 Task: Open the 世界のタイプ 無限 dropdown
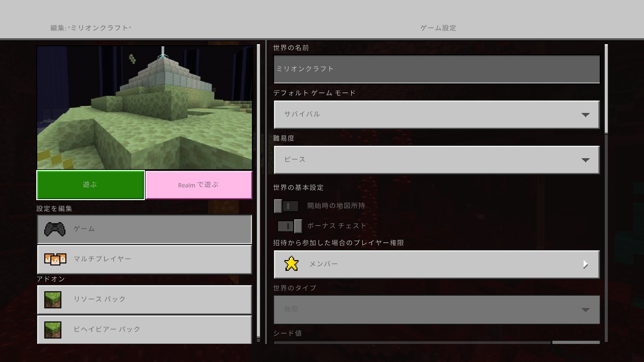pos(436,309)
